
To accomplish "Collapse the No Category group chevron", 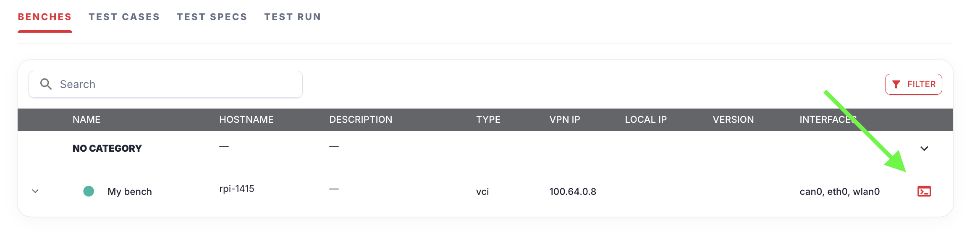I will tap(924, 149).
